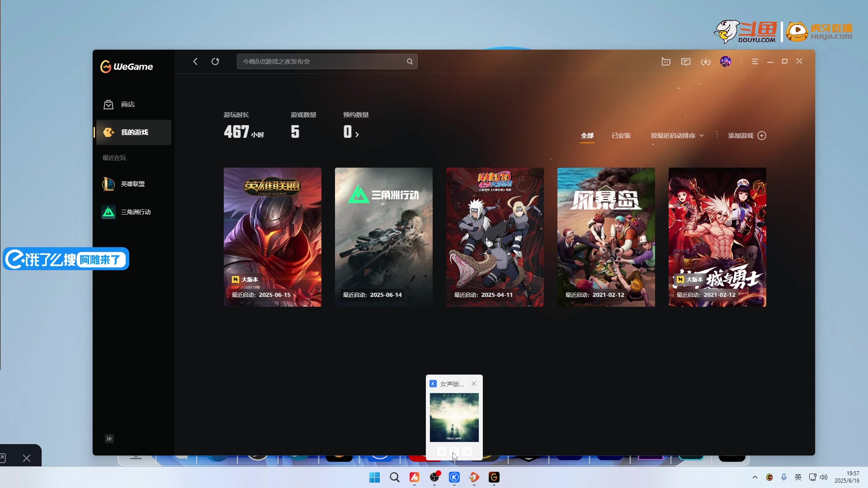The image size is (868, 488).
Task: Open 三角洲行动 from recently played
Action: click(x=133, y=212)
